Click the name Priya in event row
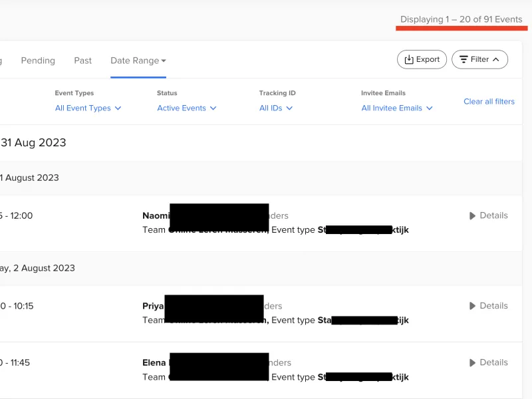532x399 pixels. 153,306
